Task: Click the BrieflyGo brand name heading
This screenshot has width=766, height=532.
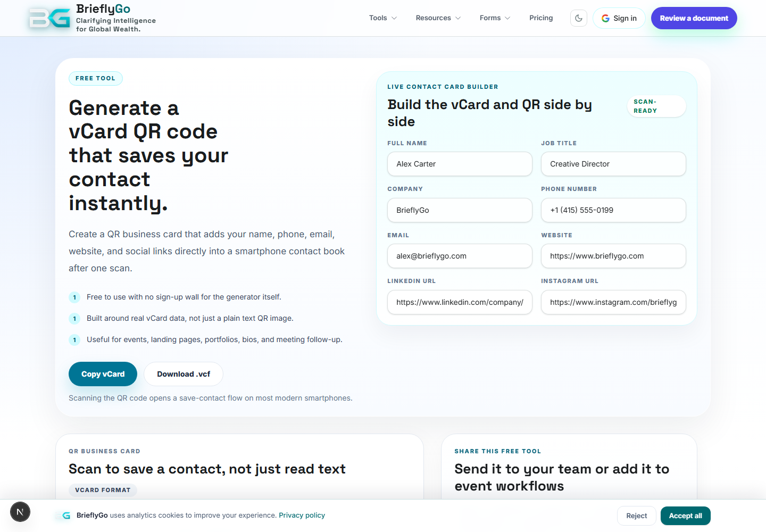Action: click(x=103, y=9)
